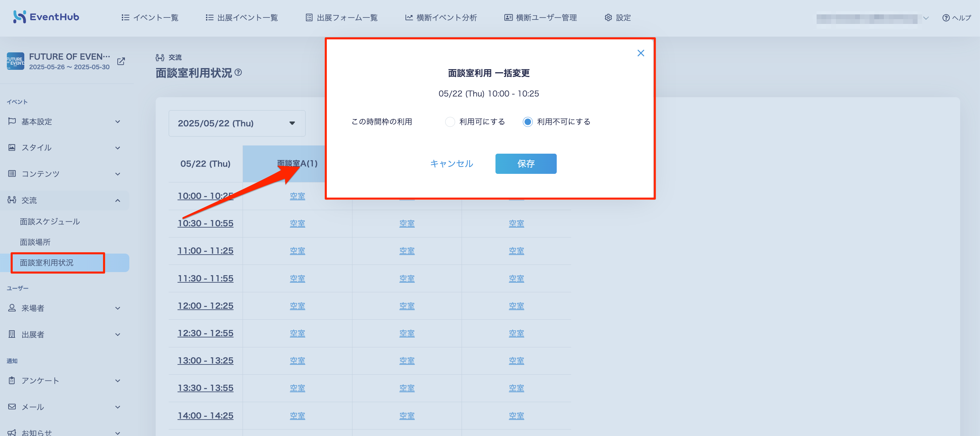Click the EventHub logo
The width and height of the screenshot is (980, 436).
pyautogui.click(x=46, y=17)
